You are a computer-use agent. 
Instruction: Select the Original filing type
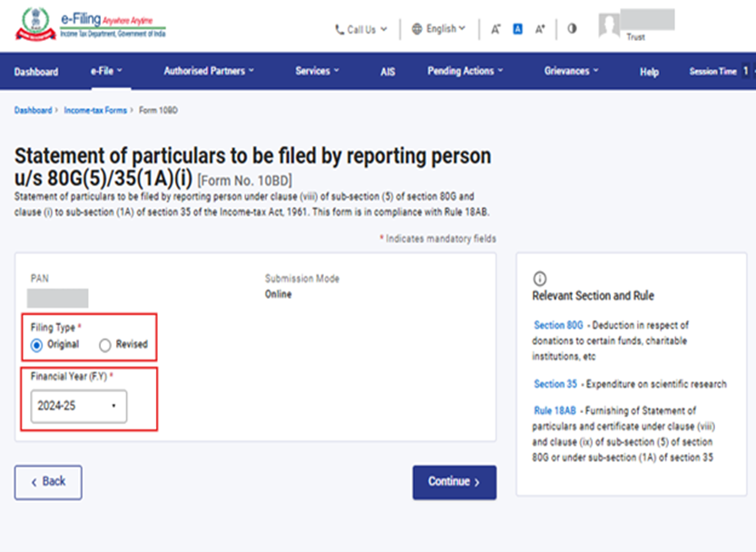click(37, 345)
